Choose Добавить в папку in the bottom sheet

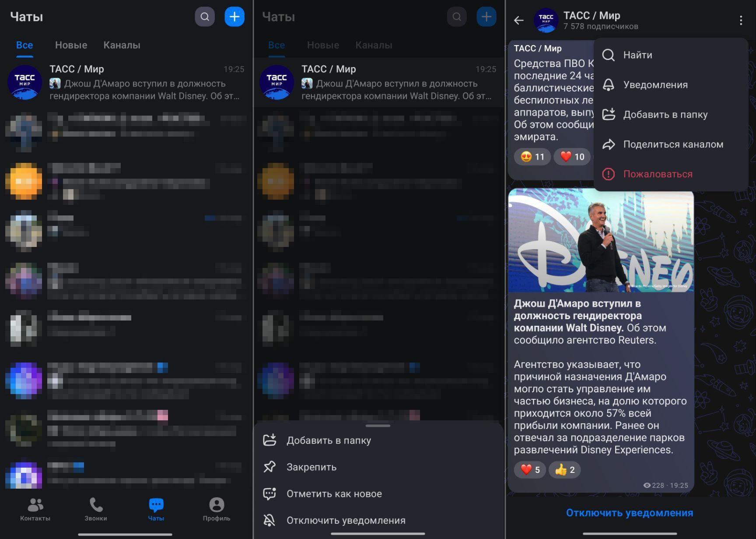click(378, 440)
